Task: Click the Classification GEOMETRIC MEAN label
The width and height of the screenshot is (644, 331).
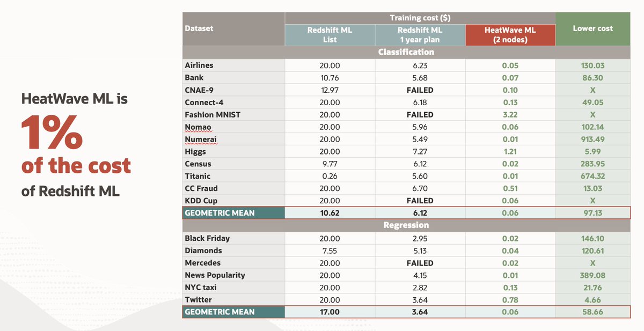Action: point(219,213)
